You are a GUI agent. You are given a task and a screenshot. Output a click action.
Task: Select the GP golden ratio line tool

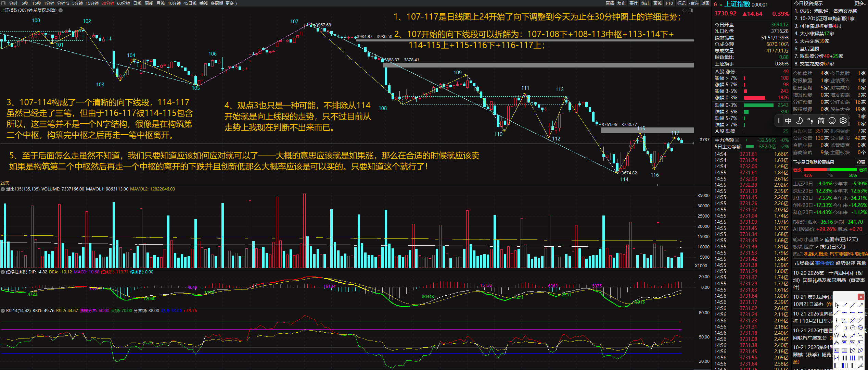844,343
